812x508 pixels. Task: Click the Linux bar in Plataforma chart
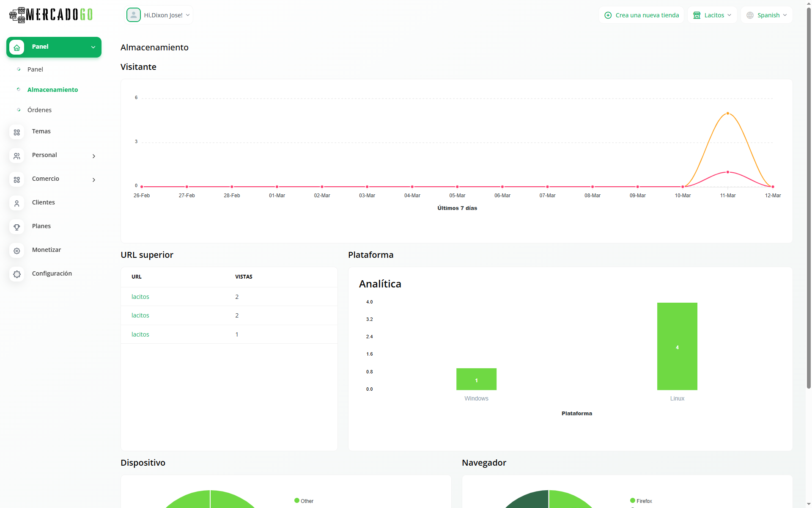pyautogui.click(x=677, y=346)
